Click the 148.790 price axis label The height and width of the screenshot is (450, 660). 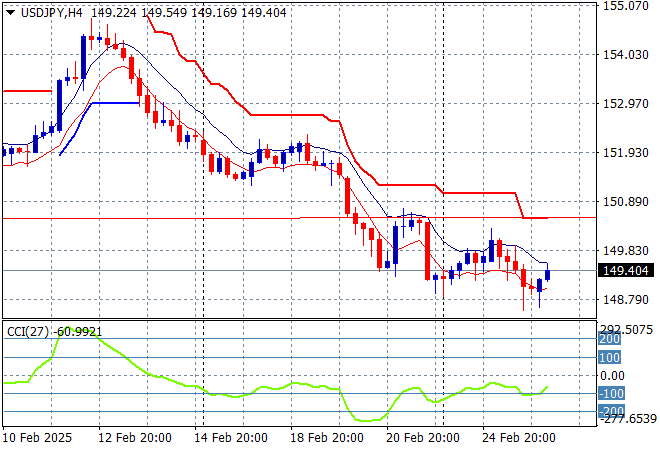coord(626,300)
